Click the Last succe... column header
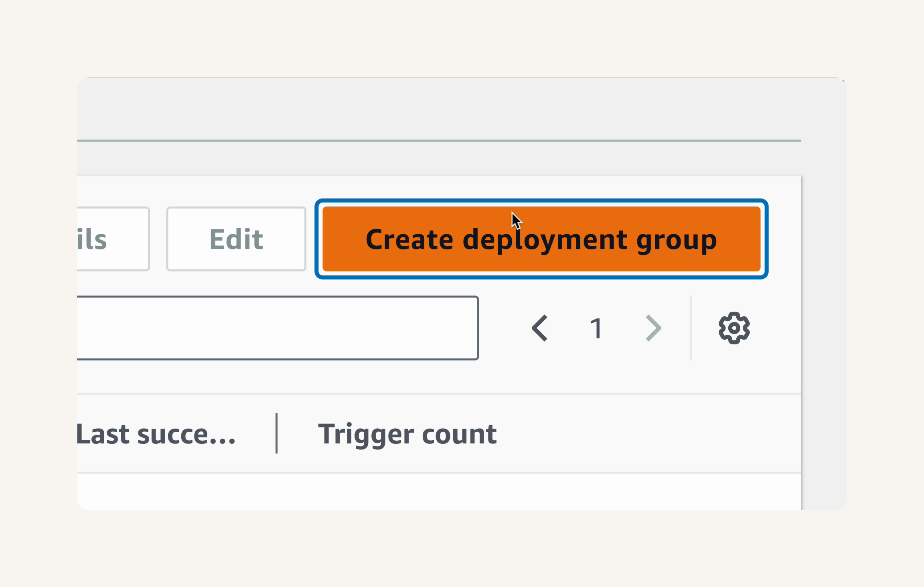Viewport: 924px width, 587px height. coord(156,434)
